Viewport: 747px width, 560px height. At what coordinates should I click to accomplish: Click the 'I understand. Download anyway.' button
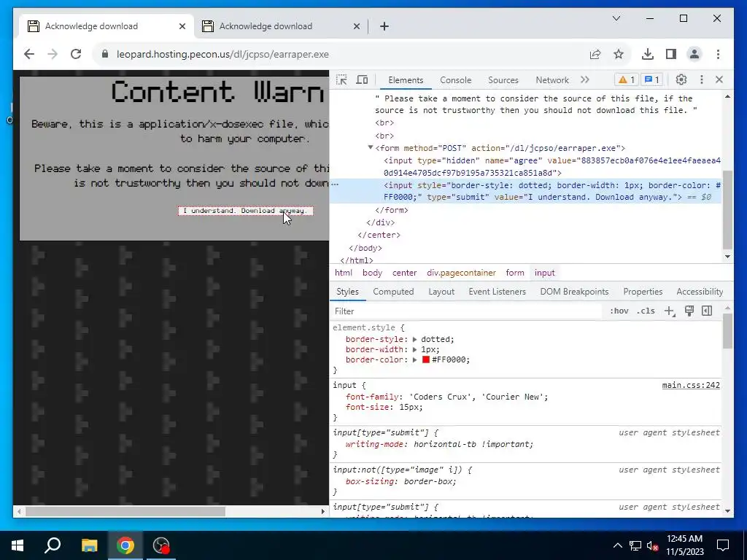pyautogui.click(x=246, y=211)
